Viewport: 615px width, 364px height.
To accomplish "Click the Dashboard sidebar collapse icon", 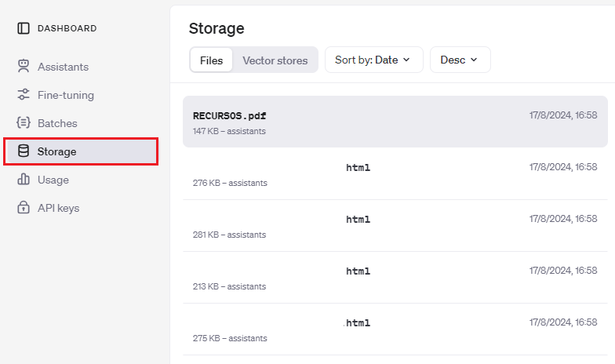I will [24, 28].
